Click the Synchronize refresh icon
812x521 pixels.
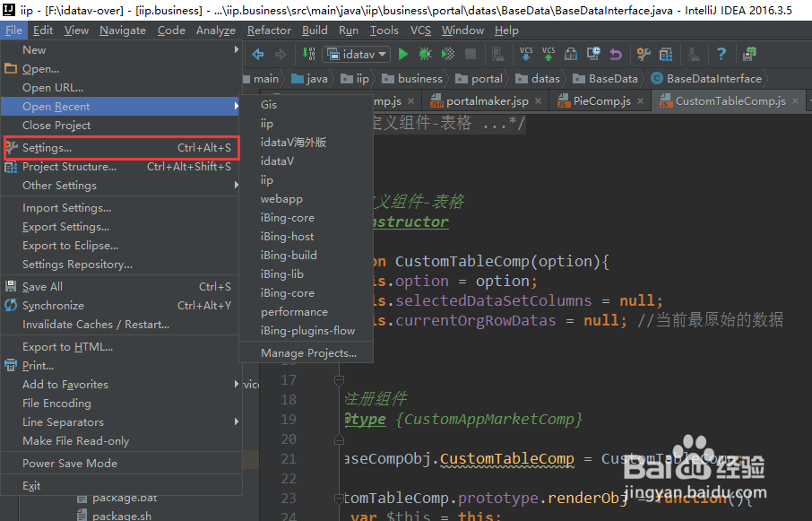tap(11, 305)
